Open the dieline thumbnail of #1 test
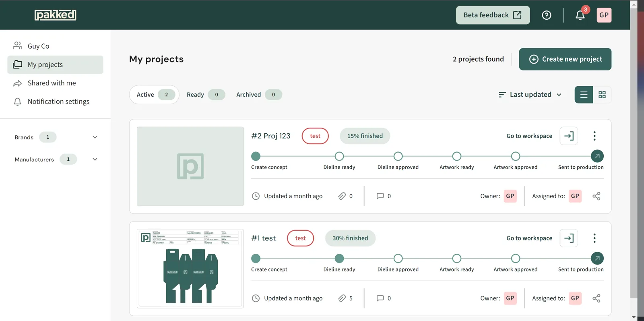Screen dimensions: 644x321 point(190,269)
